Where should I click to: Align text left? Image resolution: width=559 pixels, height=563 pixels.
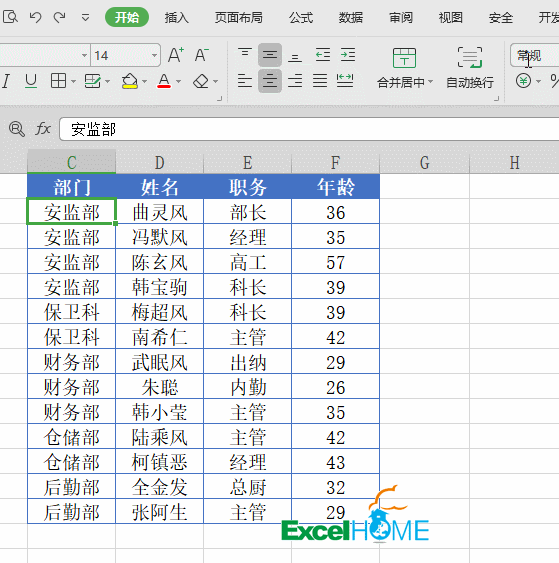click(x=245, y=81)
